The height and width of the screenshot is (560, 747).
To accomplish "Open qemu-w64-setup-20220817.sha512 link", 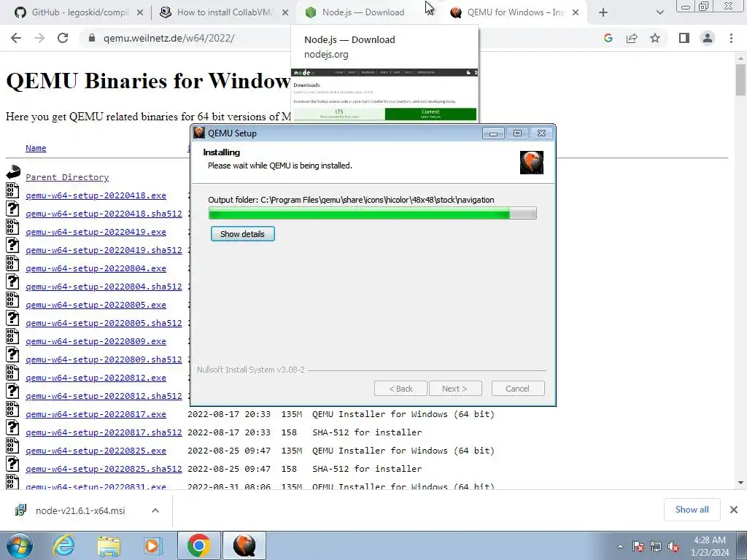I will click(104, 432).
